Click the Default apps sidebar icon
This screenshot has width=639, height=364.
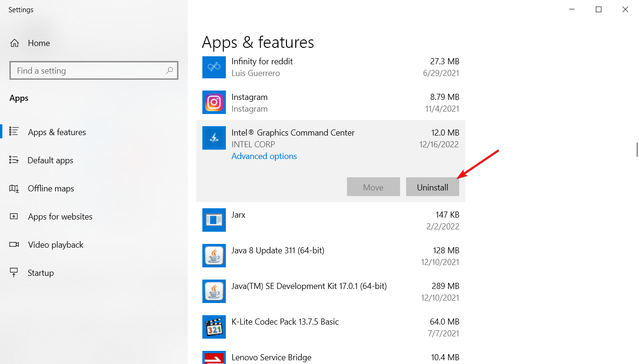click(x=14, y=160)
